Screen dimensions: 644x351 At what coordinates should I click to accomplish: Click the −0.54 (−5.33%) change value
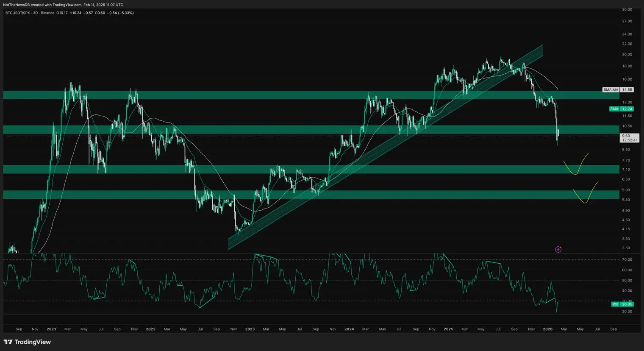121,13
